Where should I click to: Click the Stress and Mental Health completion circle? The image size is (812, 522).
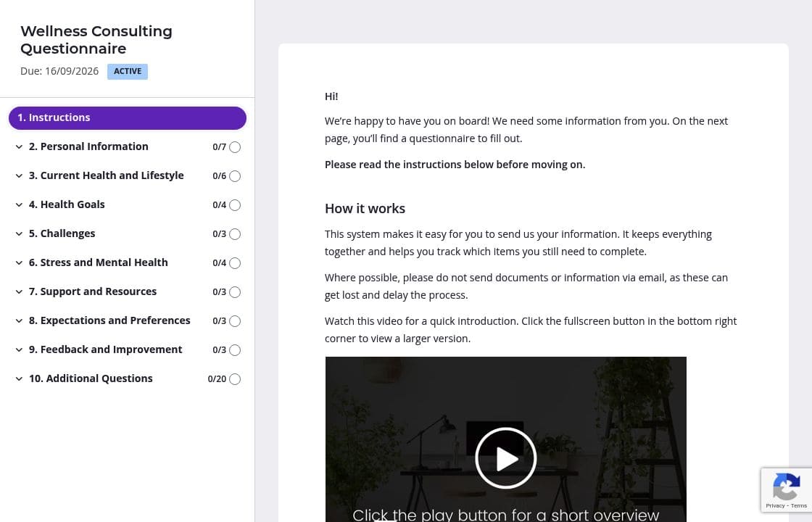pyautogui.click(x=235, y=263)
